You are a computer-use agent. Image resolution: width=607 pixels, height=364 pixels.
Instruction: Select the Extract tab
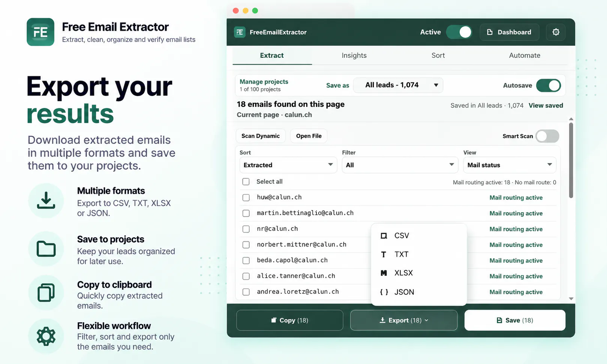click(x=272, y=55)
